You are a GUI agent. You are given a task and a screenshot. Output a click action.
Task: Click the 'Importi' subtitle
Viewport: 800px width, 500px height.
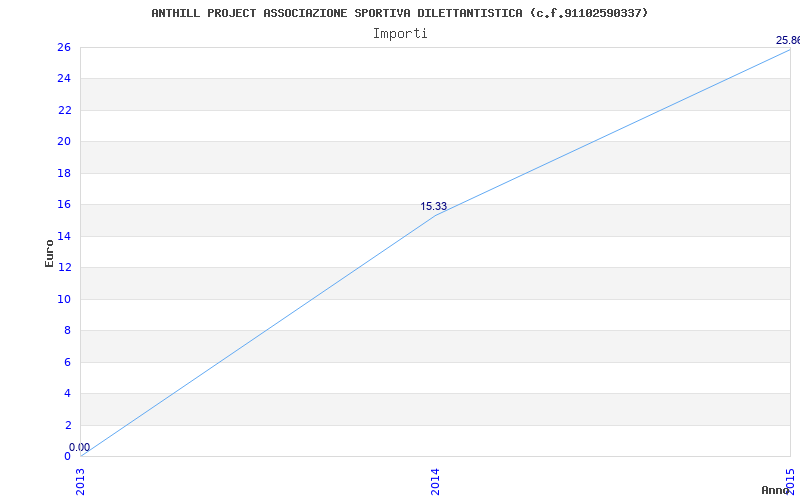[x=400, y=34]
